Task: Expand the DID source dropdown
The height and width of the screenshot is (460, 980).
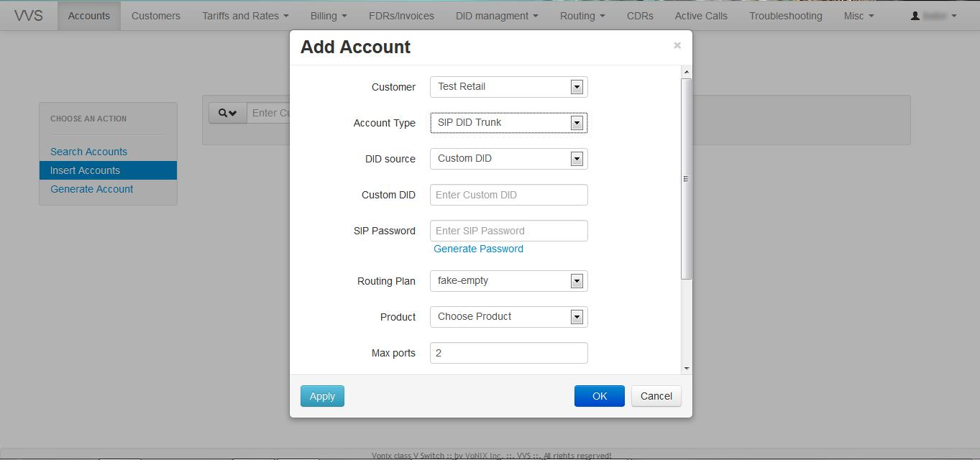Action: 508,159
